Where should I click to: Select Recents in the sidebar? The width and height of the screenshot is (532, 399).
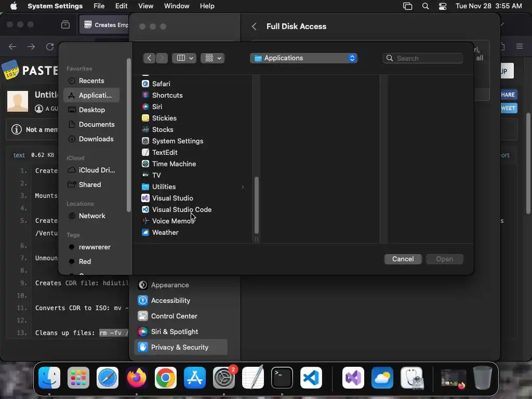[91, 81]
